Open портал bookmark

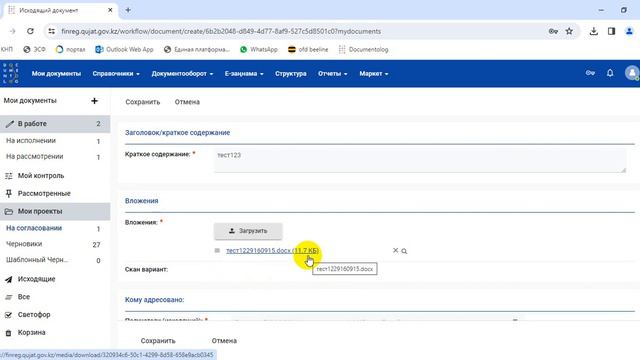(x=70, y=49)
